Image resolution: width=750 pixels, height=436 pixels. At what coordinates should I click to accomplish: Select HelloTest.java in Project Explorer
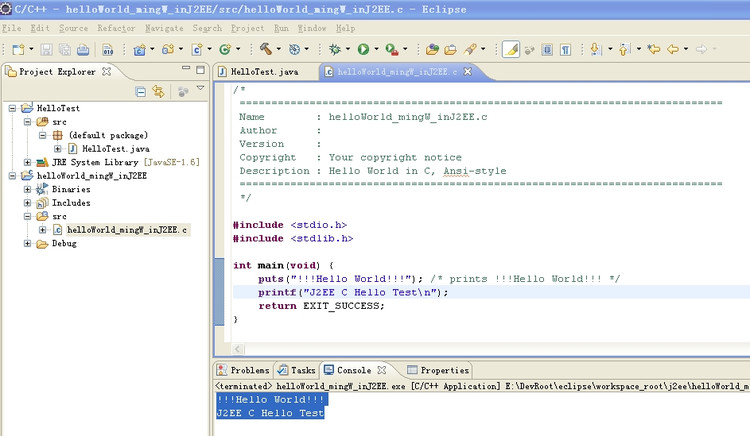tap(115, 148)
